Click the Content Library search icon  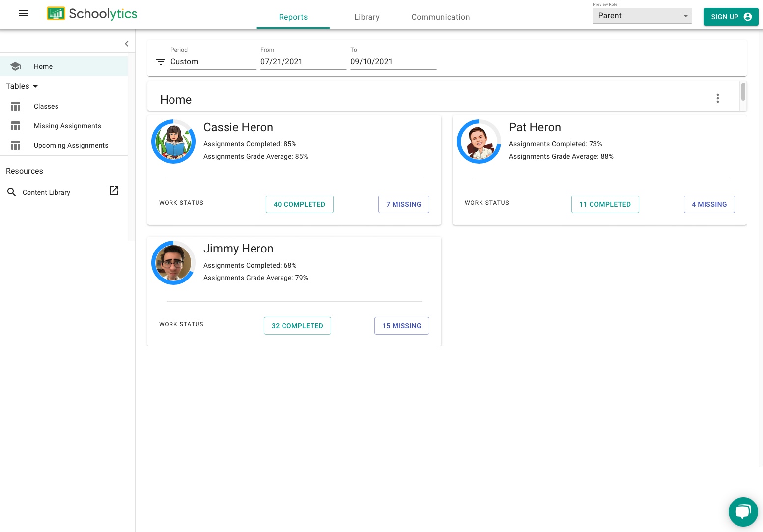coord(12,192)
